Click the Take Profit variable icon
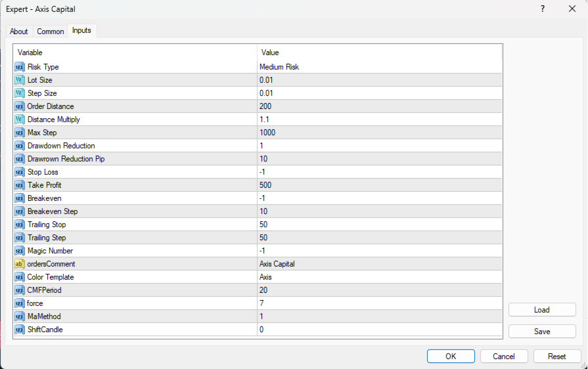Viewport: 588px width, 369px height. click(20, 185)
